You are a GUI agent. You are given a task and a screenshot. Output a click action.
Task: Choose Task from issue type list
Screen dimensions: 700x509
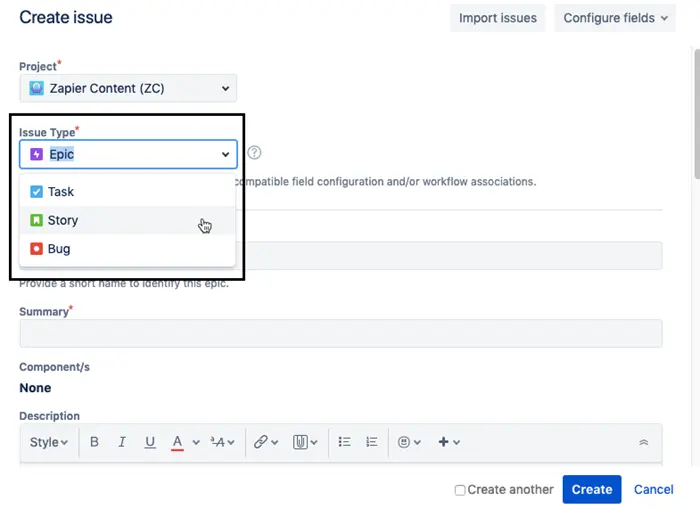61,191
